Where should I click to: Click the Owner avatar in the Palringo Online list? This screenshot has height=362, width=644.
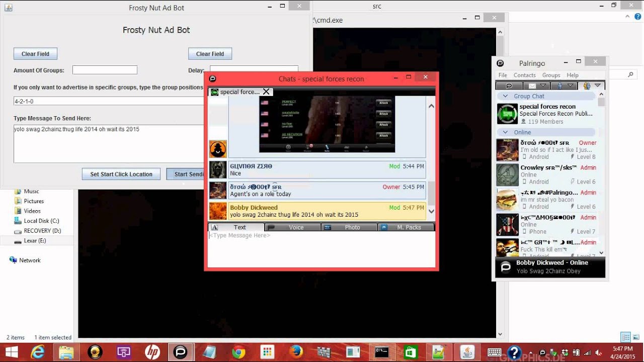[507, 150]
